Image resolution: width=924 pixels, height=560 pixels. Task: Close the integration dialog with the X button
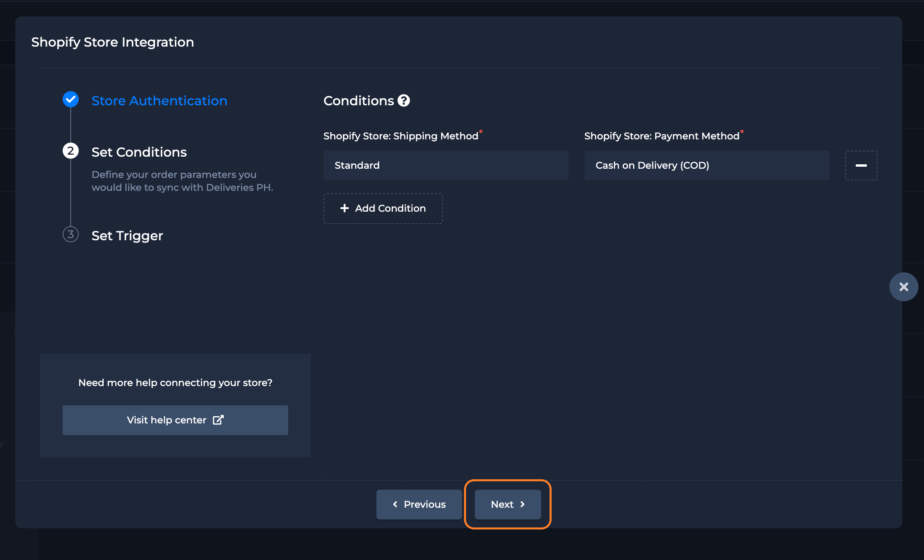(x=904, y=287)
